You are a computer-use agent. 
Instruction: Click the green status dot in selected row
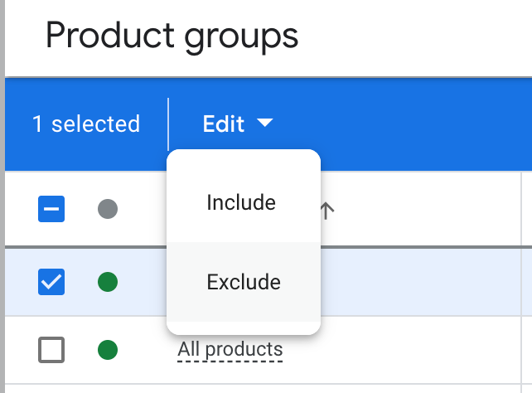click(x=108, y=282)
